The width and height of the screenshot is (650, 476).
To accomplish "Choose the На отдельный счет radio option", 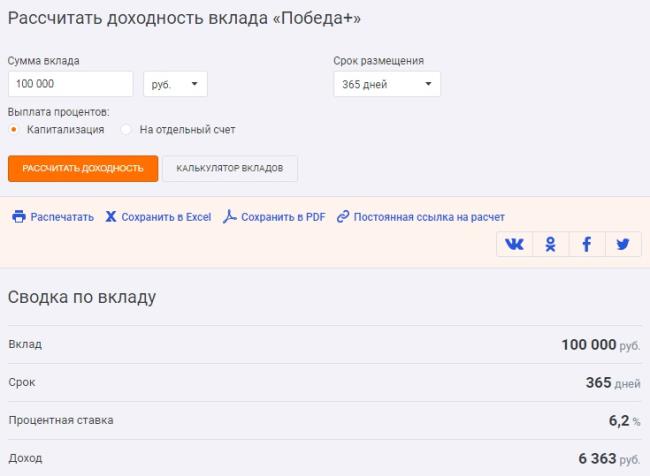I will (126, 129).
